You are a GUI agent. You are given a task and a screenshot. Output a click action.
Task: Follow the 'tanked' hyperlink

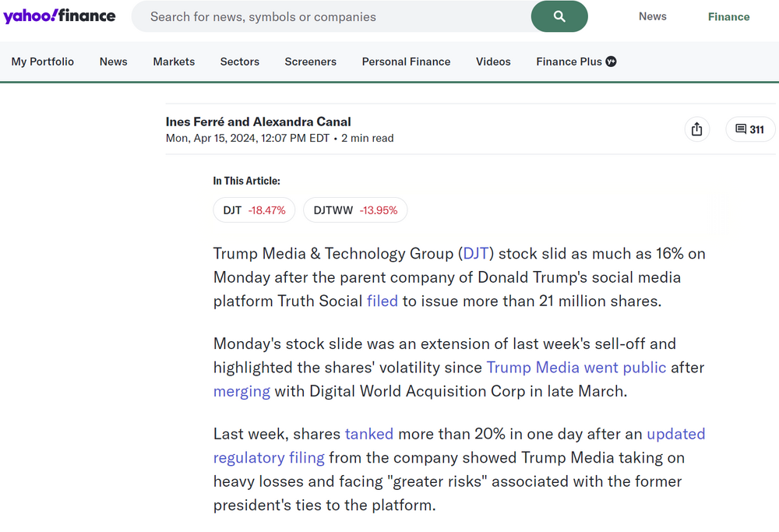pyautogui.click(x=369, y=434)
